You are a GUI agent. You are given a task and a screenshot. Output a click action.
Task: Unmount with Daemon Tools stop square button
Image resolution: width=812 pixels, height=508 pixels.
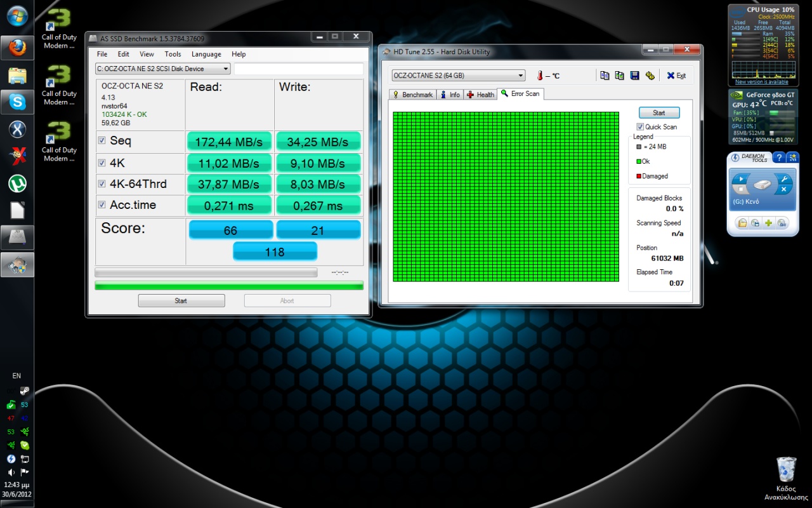point(740,190)
